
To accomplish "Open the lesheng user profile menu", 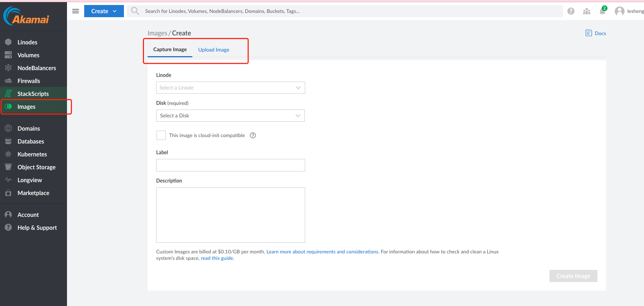I will pyautogui.click(x=629, y=11).
